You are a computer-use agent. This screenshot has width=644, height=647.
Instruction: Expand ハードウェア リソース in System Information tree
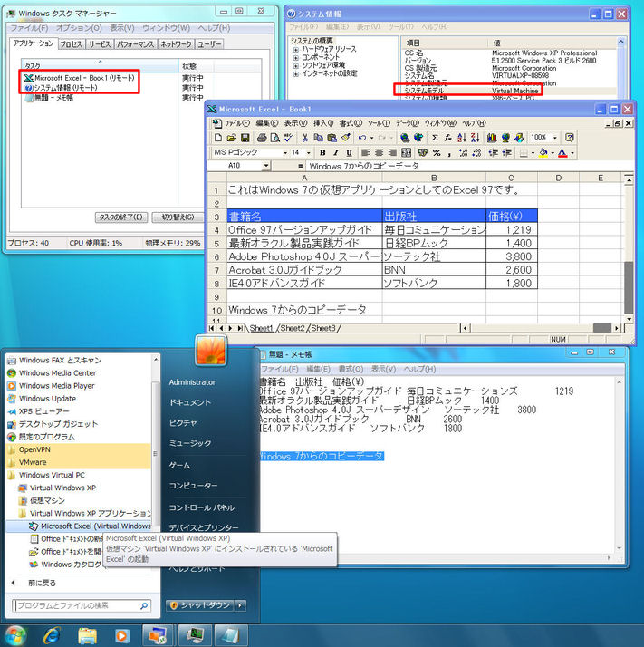[296, 50]
